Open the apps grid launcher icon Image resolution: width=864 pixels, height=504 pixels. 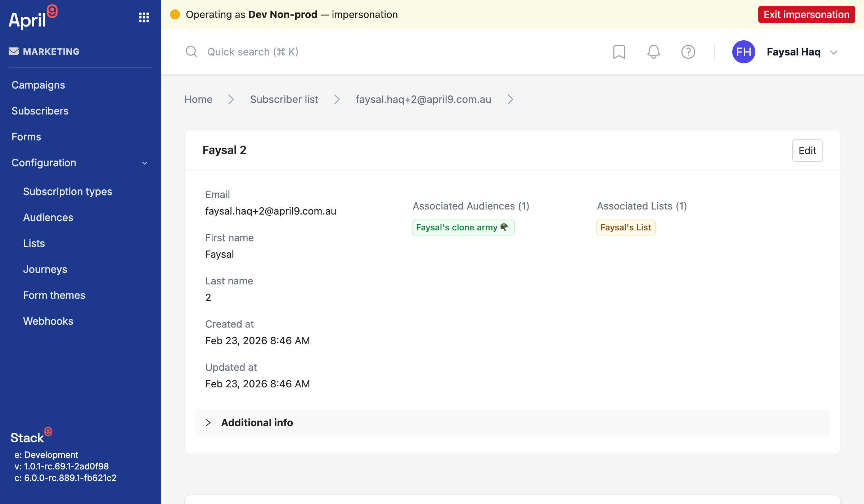[x=144, y=17]
